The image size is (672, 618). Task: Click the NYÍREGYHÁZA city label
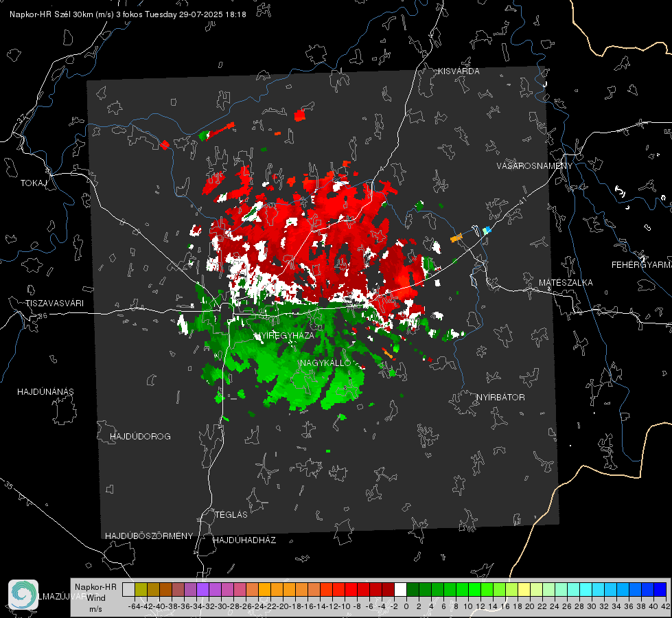coord(285,335)
